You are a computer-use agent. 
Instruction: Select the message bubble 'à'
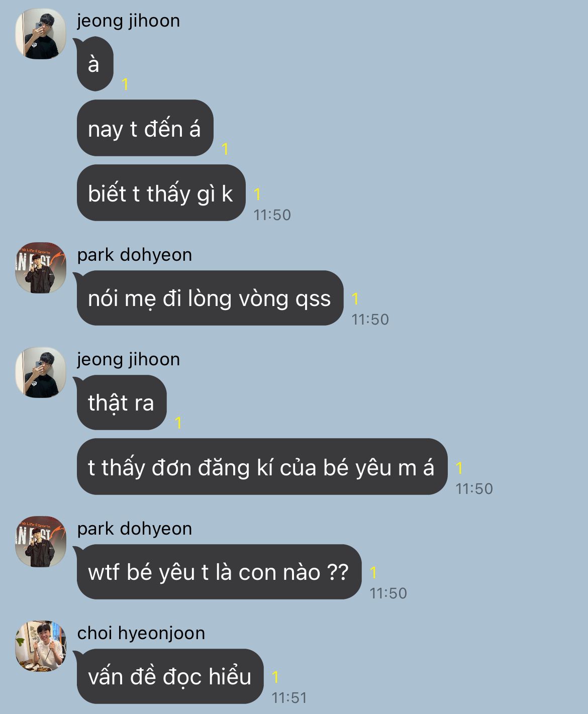tap(95, 64)
